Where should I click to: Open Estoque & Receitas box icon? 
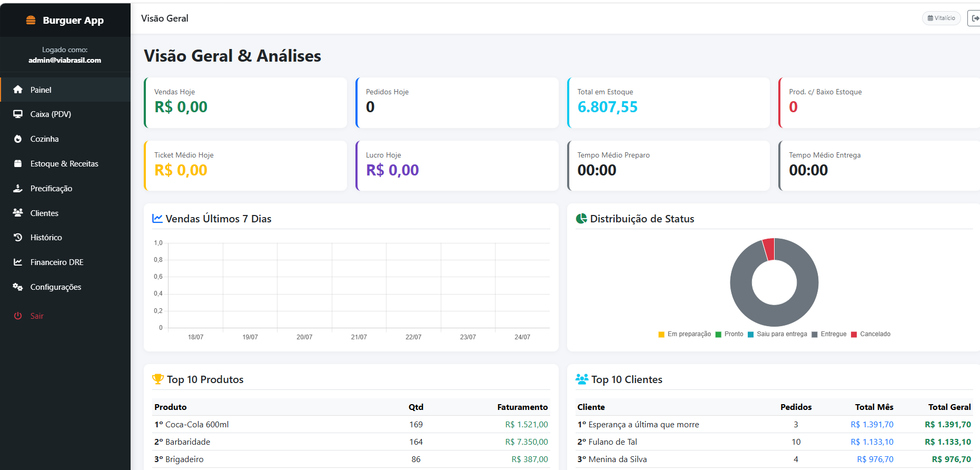tap(18, 164)
